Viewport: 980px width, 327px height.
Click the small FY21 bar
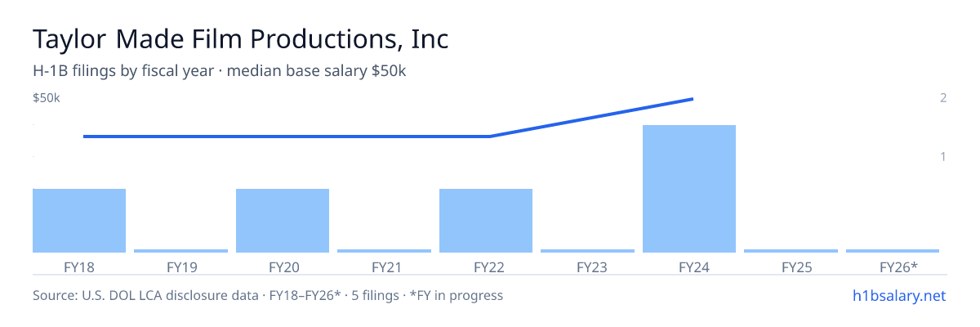pos(384,251)
